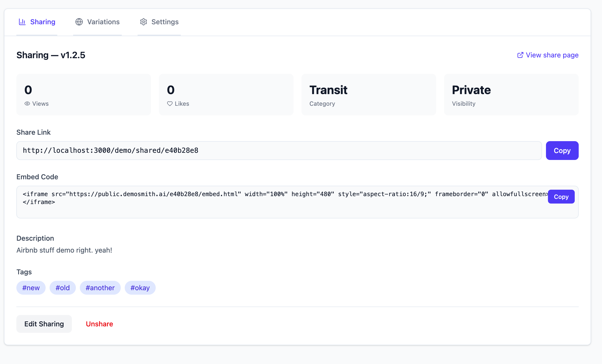
Task: Click the Unshare link
Action: pos(99,324)
